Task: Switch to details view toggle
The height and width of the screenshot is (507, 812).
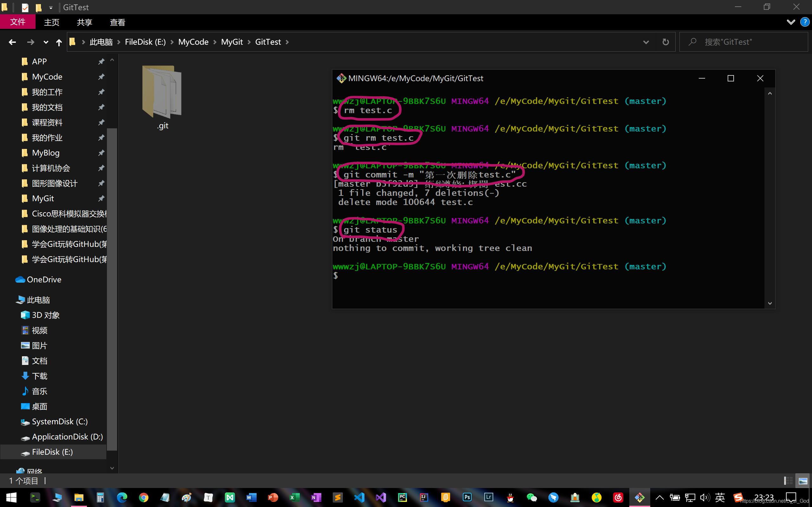Action: click(x=788, y=481)
